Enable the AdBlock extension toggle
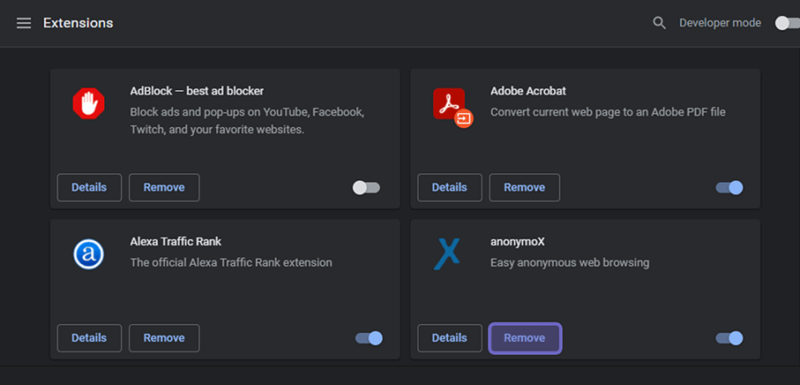The width and height of the screenshot is (800, 385). 366,188
